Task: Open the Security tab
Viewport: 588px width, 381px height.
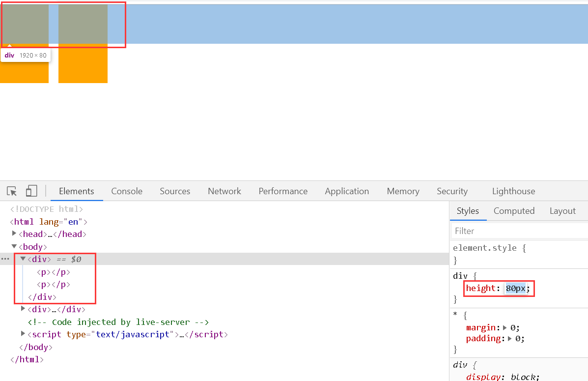Action: coord(452,191)
